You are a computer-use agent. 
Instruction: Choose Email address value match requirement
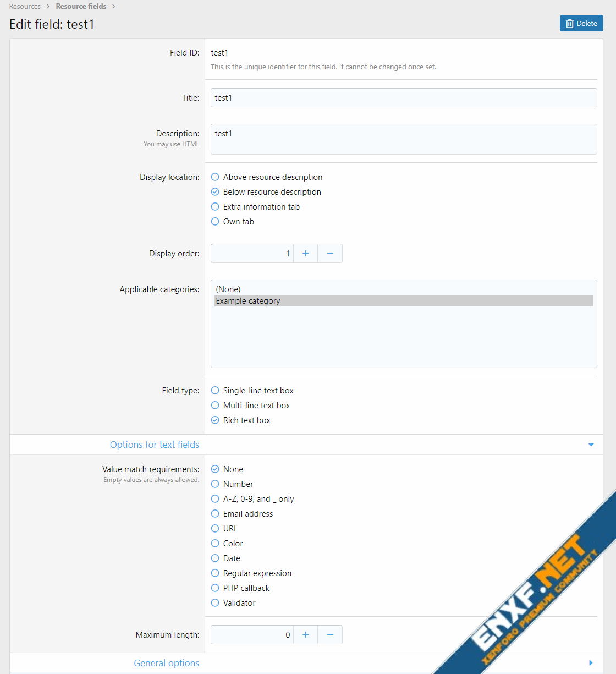(215, 514)
